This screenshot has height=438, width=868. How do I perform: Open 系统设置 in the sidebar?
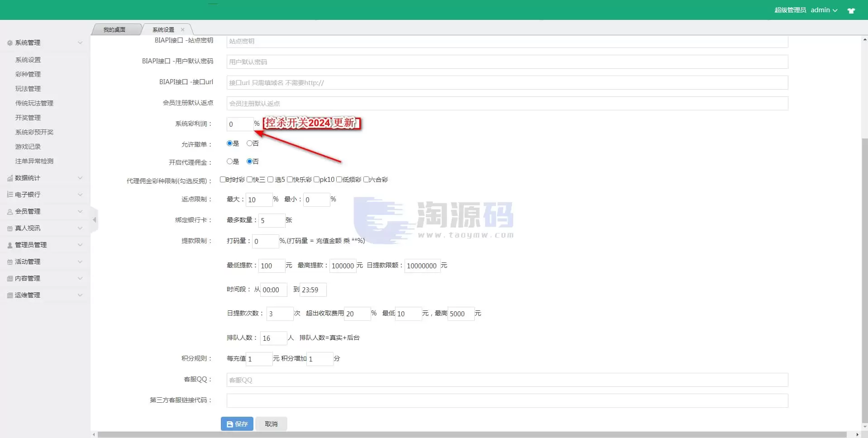(x=28, y=60)
